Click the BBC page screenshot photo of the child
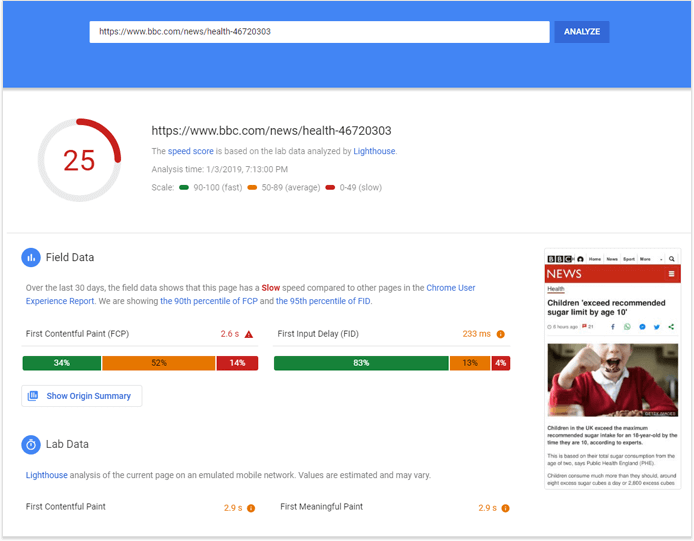 coord(613,380)
